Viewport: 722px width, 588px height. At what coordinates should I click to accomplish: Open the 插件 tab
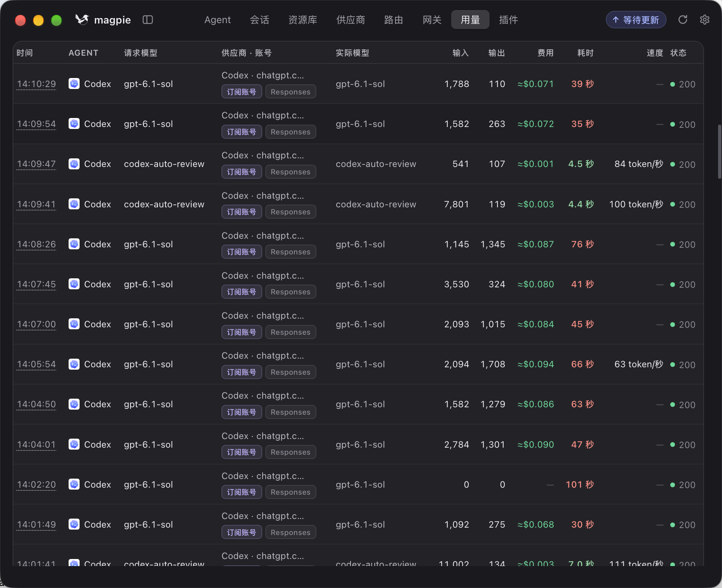click(x=508, y=20)
